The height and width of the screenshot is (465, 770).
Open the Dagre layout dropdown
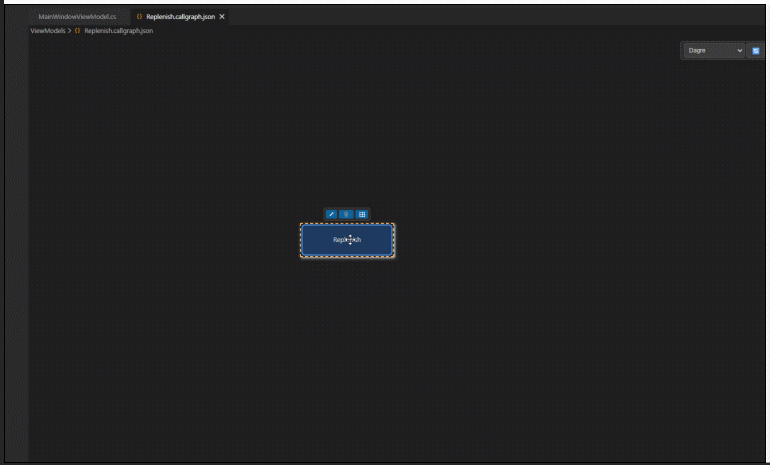click(715, 51)
